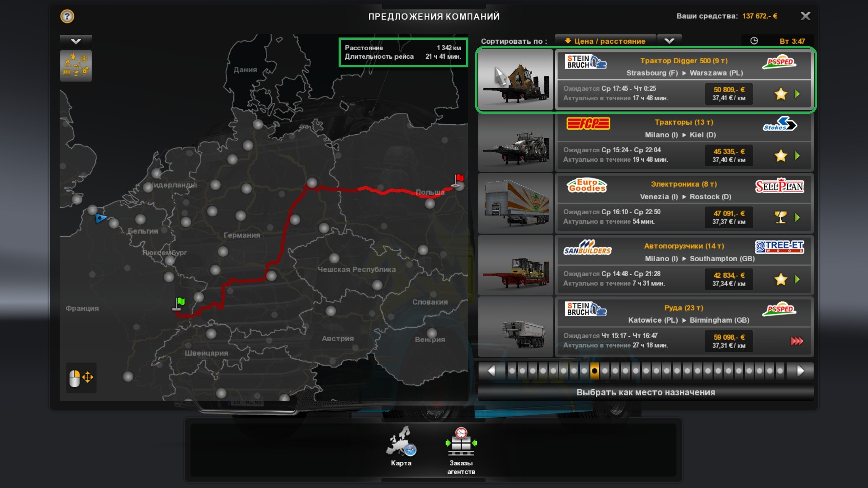This screenshot has height=488, width=868.
Task: Click the clock time icon
Action: click(x=754, y=41)
